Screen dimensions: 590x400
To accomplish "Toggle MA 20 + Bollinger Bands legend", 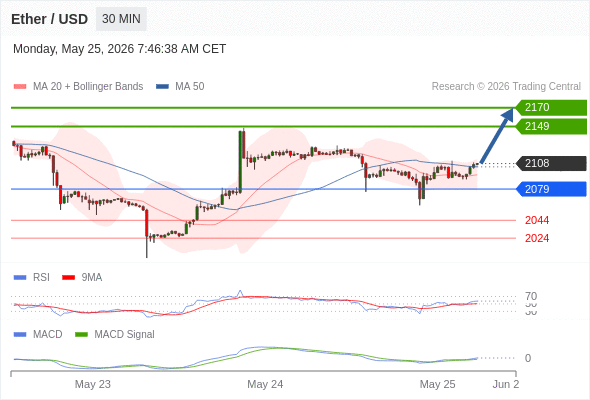I will 78,87.
